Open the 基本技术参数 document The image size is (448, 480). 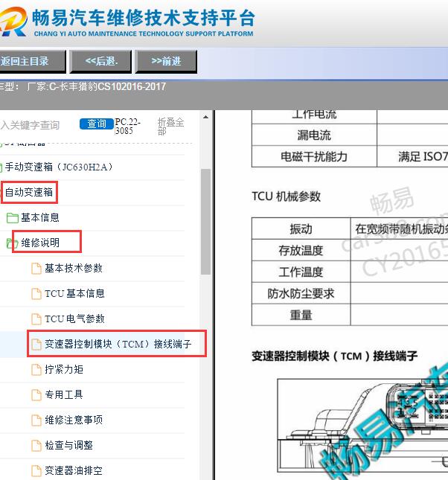pyautogui.click(x=74, y=268)
